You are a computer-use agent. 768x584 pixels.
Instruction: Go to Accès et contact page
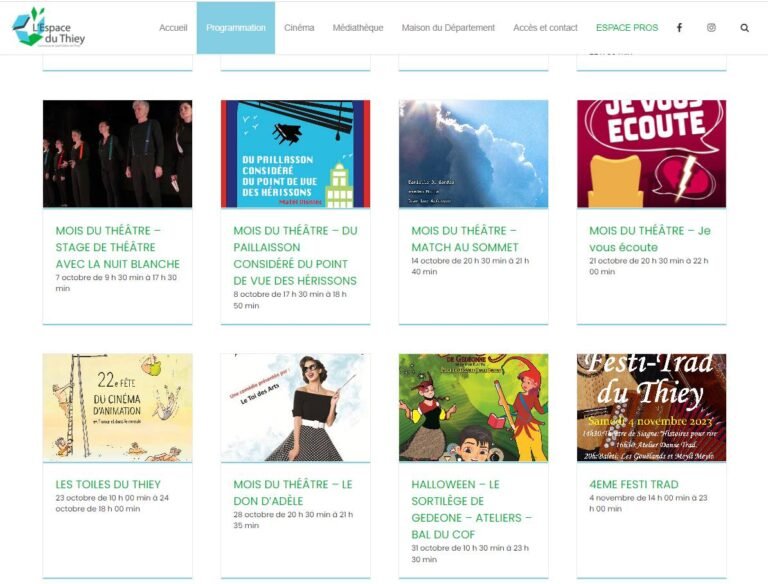(x=545, y=28)
